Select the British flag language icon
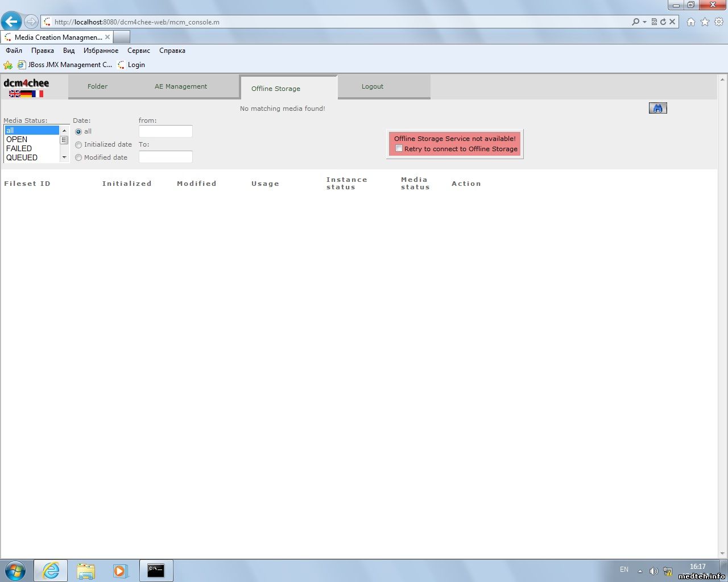Screen dimensions: 728x582 (14, 94)
